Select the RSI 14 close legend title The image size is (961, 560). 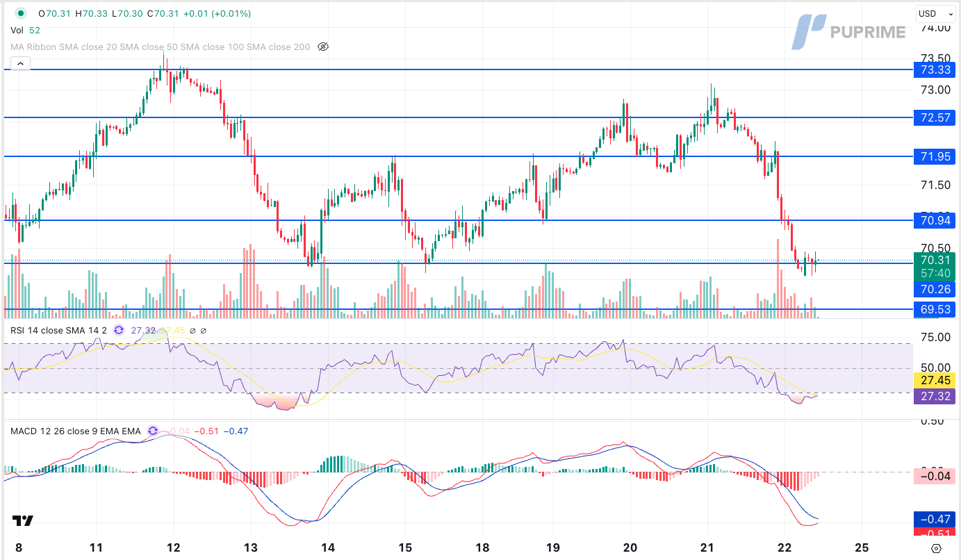click(x=58, y=330)
